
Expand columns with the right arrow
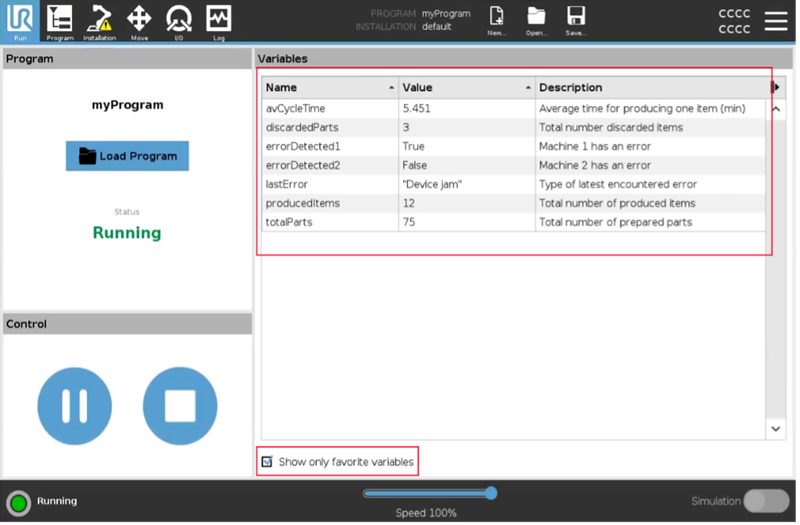tap(776, 88)
